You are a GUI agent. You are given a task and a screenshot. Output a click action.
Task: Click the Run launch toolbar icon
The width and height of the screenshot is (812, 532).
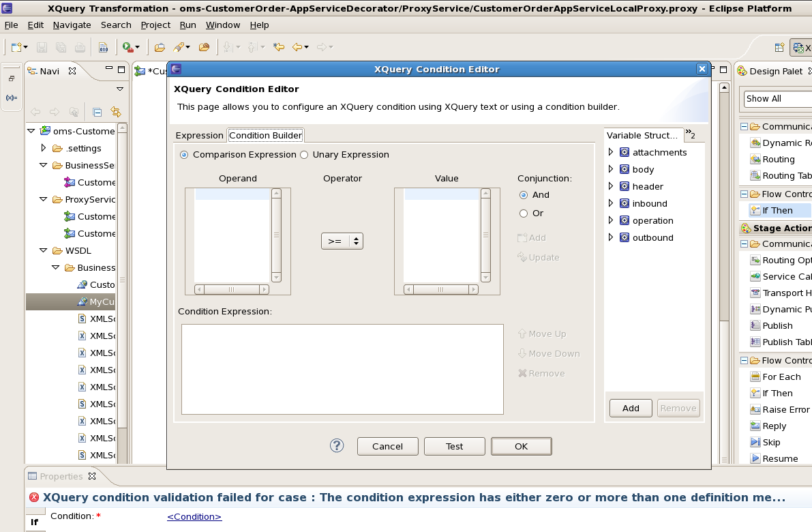tap(127, 47)
